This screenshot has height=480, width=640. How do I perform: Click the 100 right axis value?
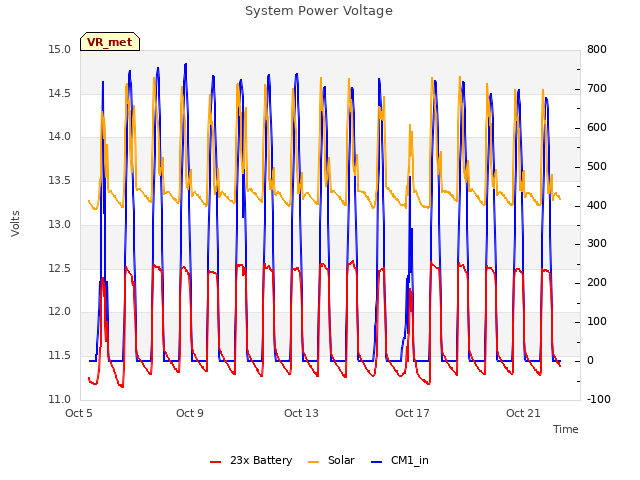(x=597, y=322)
